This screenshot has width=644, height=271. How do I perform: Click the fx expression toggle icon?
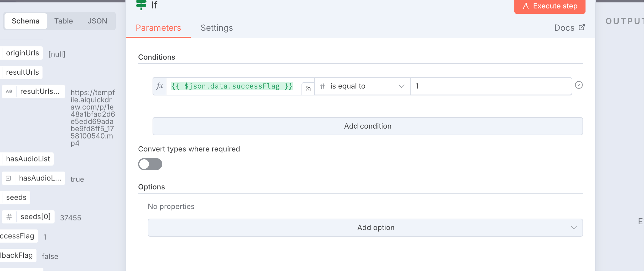159,86
